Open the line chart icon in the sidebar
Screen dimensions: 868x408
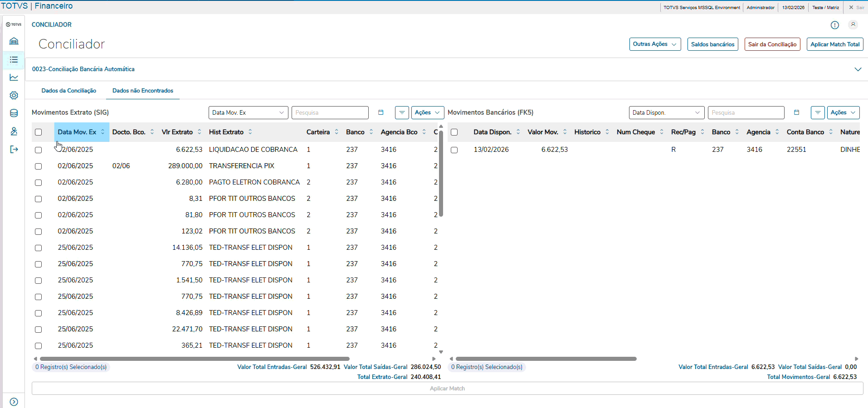(14, 78)
